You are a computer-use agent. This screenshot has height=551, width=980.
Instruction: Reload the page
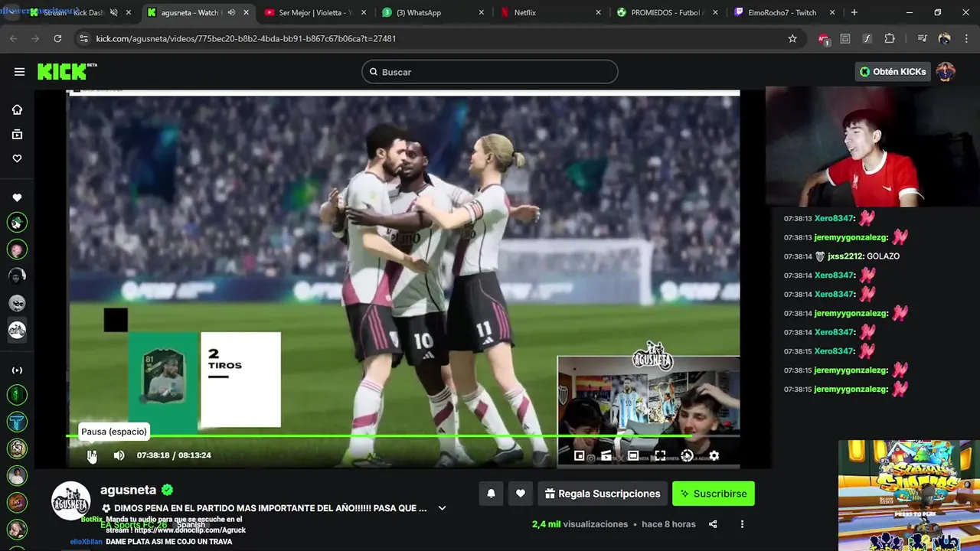[x=57, y=38]
